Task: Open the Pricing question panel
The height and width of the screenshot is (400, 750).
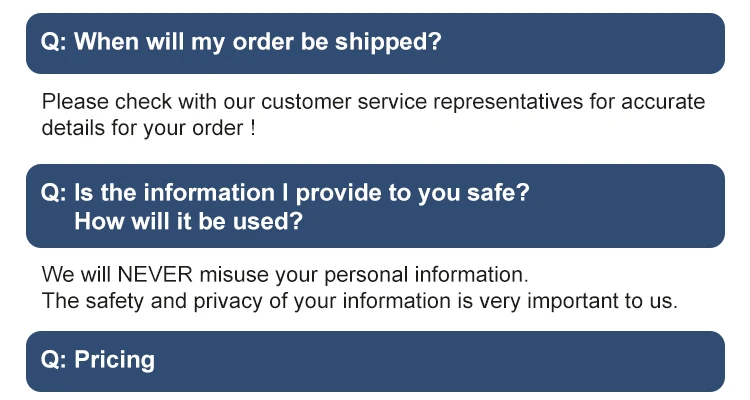Action: (375, 360)
